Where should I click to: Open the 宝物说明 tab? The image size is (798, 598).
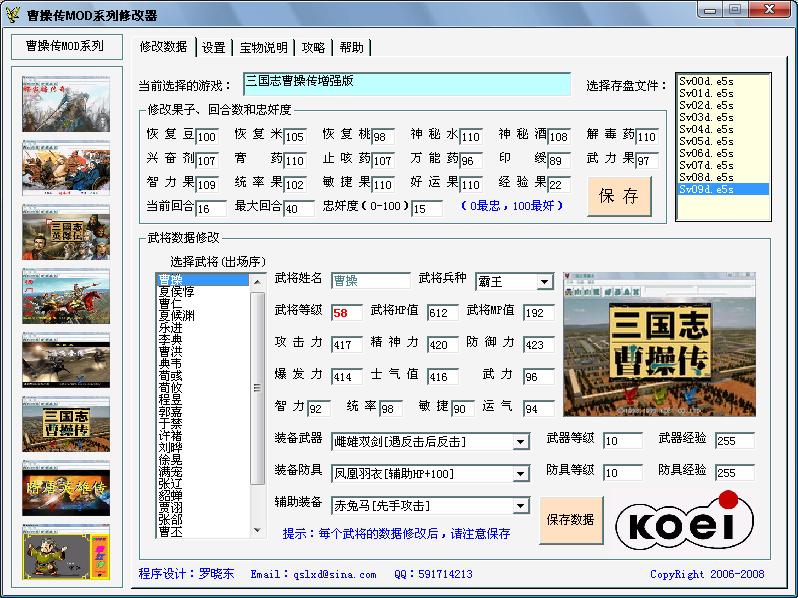(263, 47)
